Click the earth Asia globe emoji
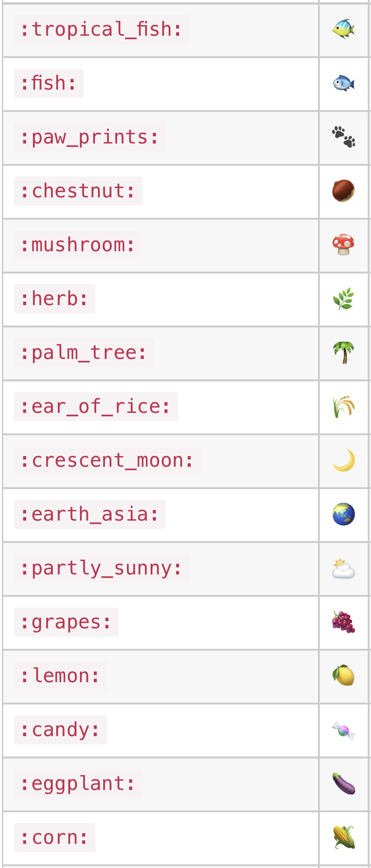Image resolution: width=371 pixels, height=868 pixels. pyautogui.click(x=344, y=514)
